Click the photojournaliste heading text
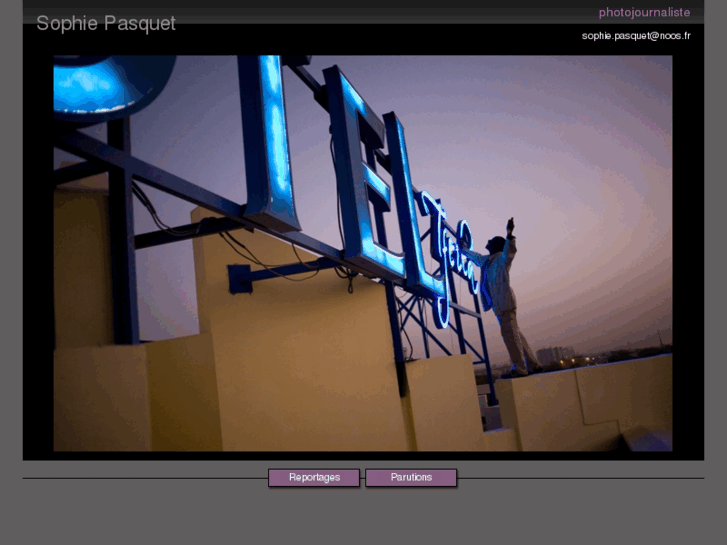 coord(644,13)
